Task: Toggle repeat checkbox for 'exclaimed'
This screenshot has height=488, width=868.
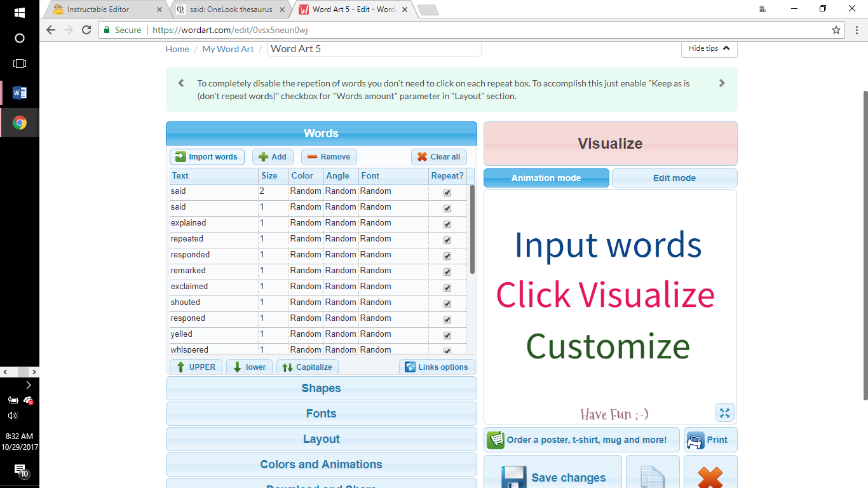Action: pos(447,288)
